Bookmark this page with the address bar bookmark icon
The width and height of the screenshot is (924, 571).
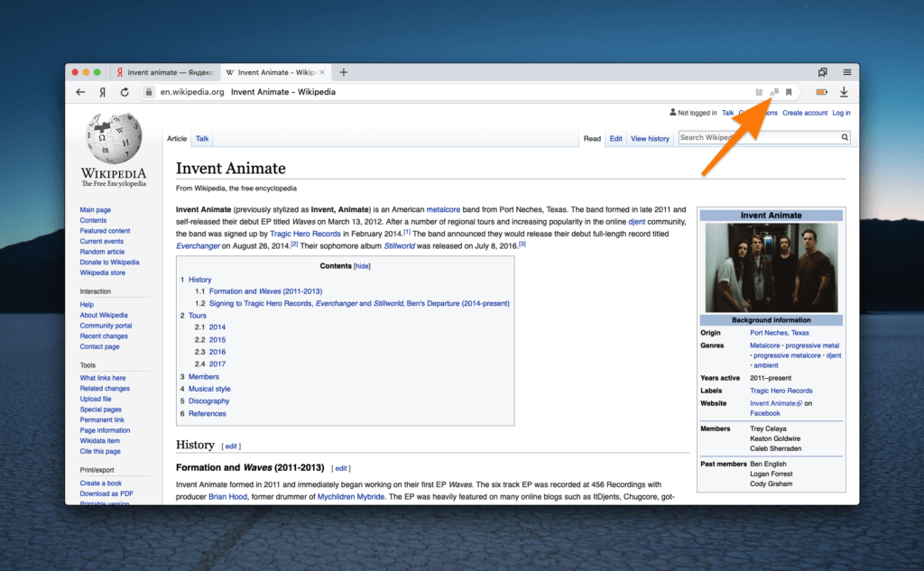[x=789, y=92]
